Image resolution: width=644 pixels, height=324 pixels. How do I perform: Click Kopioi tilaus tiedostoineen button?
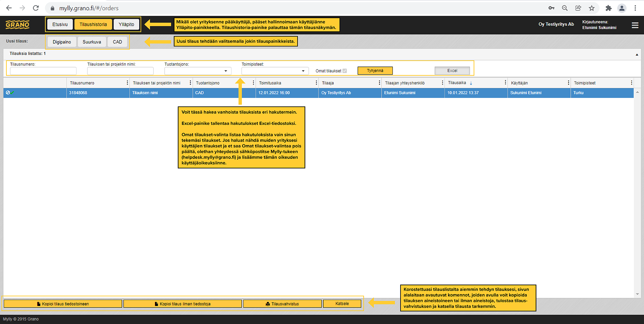click(63, 304)
